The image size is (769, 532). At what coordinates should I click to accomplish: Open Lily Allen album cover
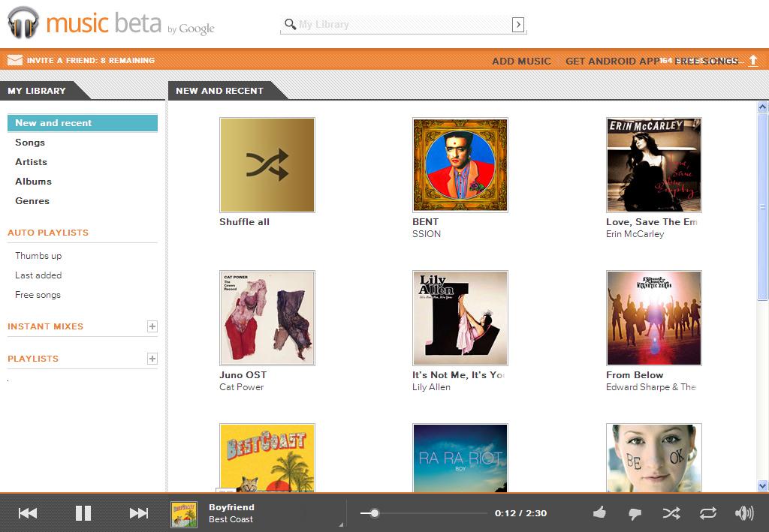tap(460, 318)
